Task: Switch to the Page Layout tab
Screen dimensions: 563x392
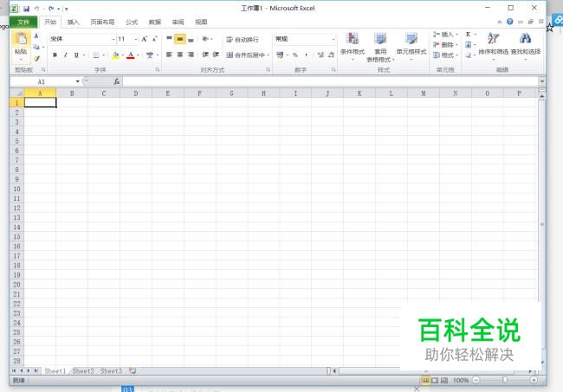Action: pyautogui.click(x=102, y=22)
